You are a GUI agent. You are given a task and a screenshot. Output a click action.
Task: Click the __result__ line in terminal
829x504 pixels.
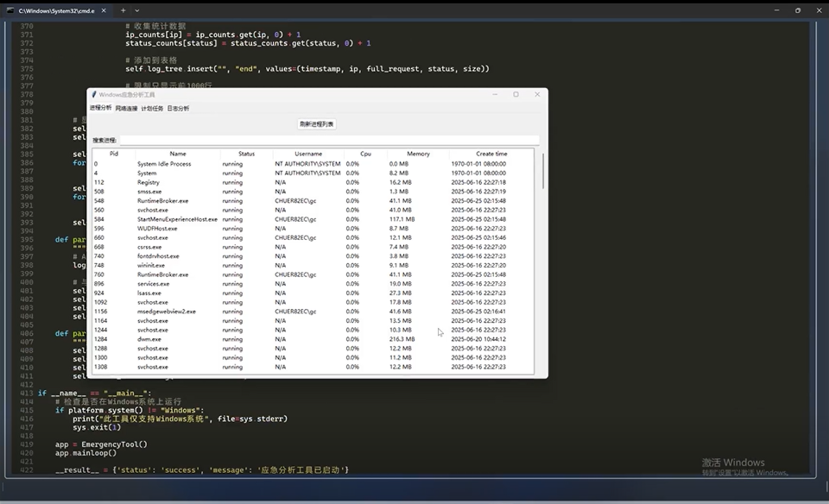tap(202, 469)
